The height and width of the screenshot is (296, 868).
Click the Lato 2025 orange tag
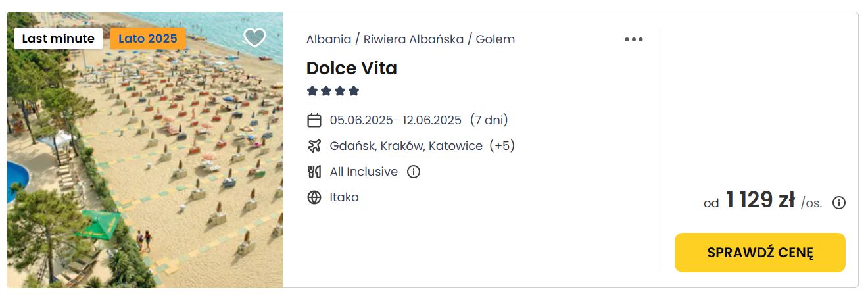(x=148, y=39)
